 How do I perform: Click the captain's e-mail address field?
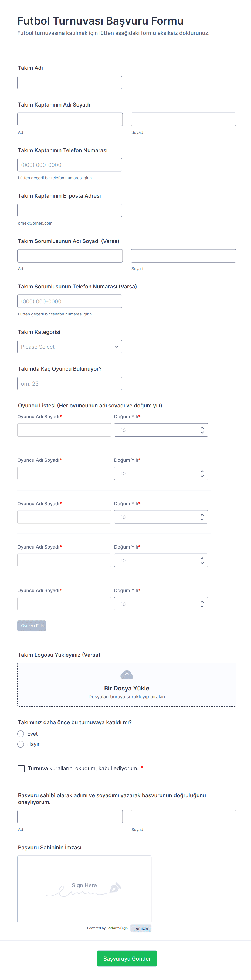[x=69, y=210]
